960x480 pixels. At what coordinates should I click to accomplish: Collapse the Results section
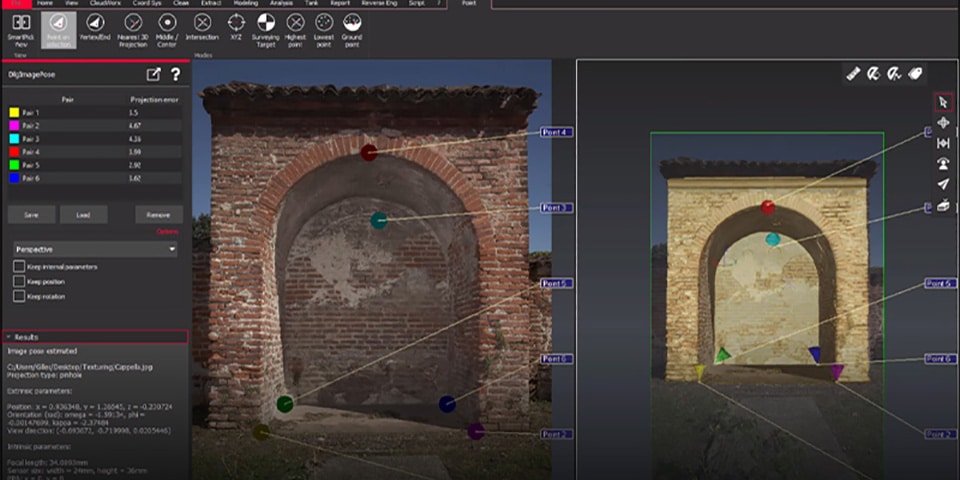point(95,337)
